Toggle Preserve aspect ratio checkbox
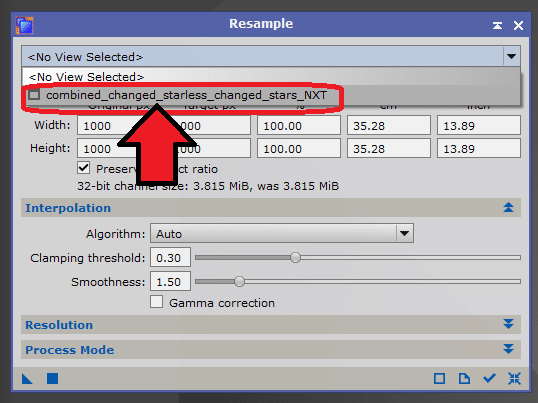Screen dimensions: 538x403 (x=84, y=168)
